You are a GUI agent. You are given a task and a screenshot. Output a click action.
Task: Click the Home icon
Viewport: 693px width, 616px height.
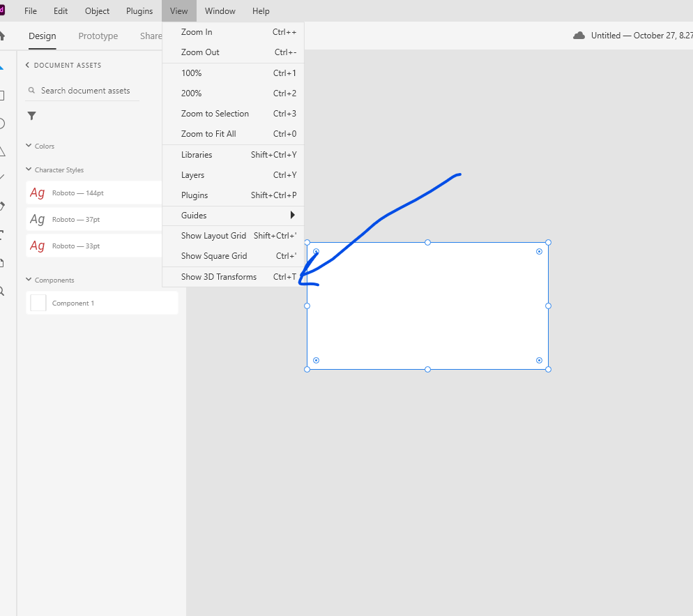[2, 36]
